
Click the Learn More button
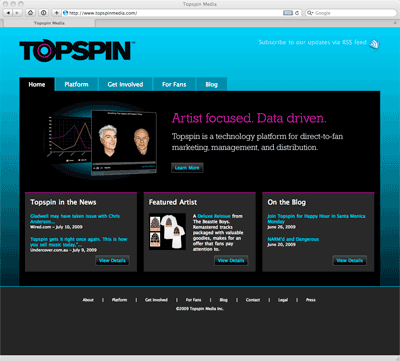tap(187, 168)
